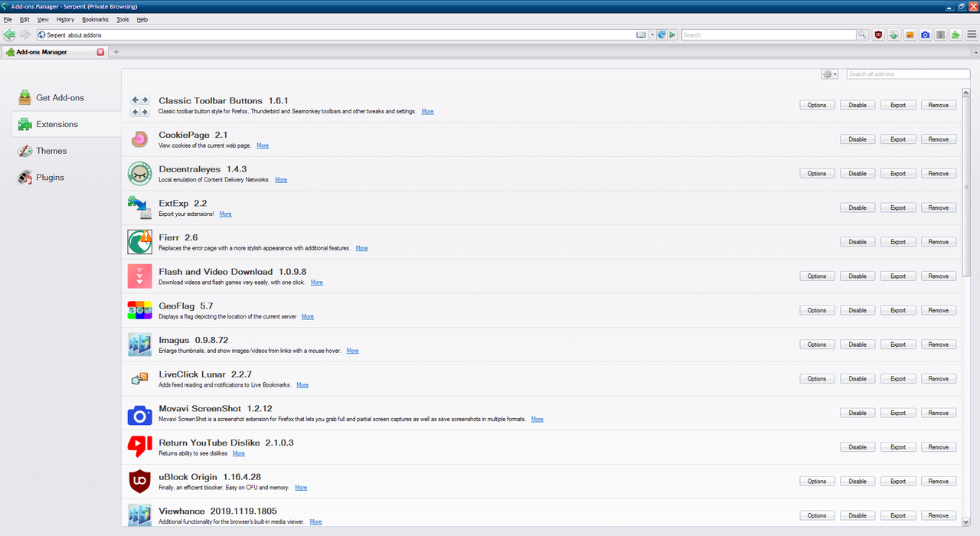The image size is (980, 536).
Task: Click More link for Movavi ScreenShot
Action: (537, 420)
